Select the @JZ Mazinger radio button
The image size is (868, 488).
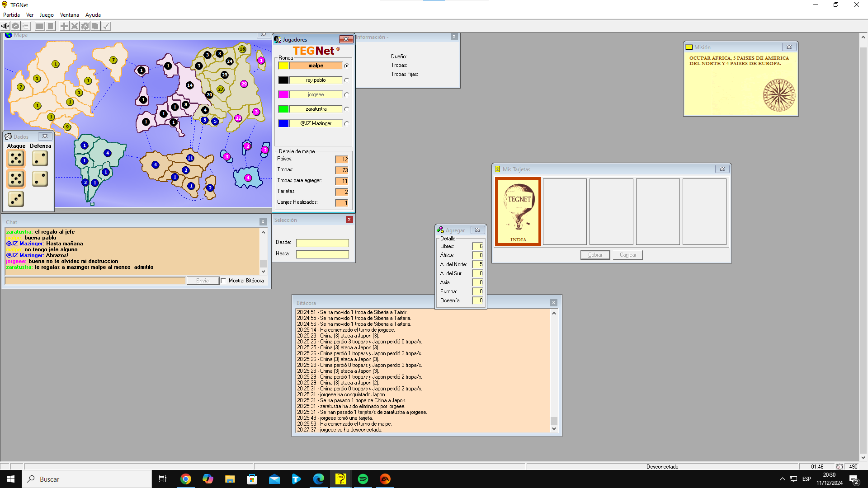346,124
